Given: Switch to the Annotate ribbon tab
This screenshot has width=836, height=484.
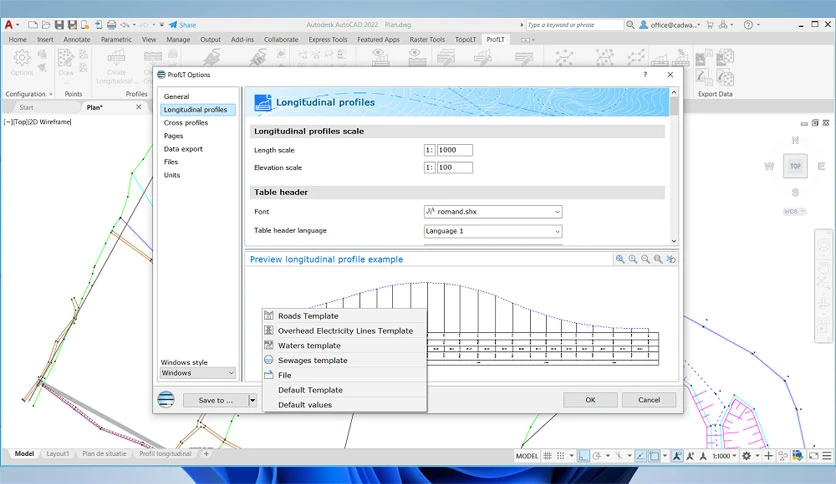Looking at the screenshot, I should tap(77, 39).
